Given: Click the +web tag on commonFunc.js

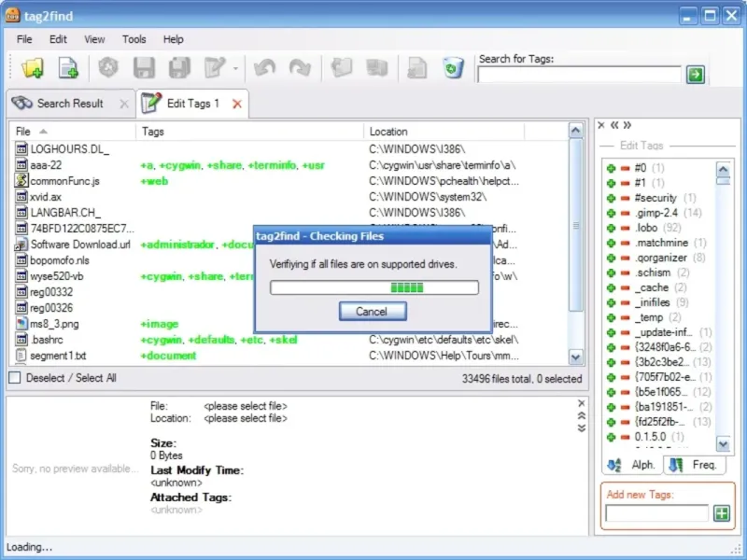Looking at the screenshot, I should tap(154, 181).
